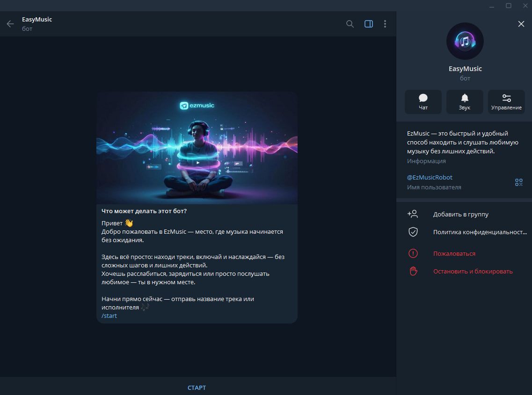Screen dimensions: 532x395
Task: Toggle the right info sidebar panel
Action: [368, 24]
